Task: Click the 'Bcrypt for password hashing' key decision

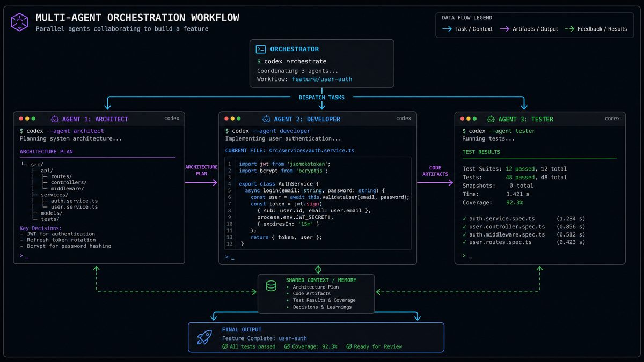Action: [x=65, y=246]
